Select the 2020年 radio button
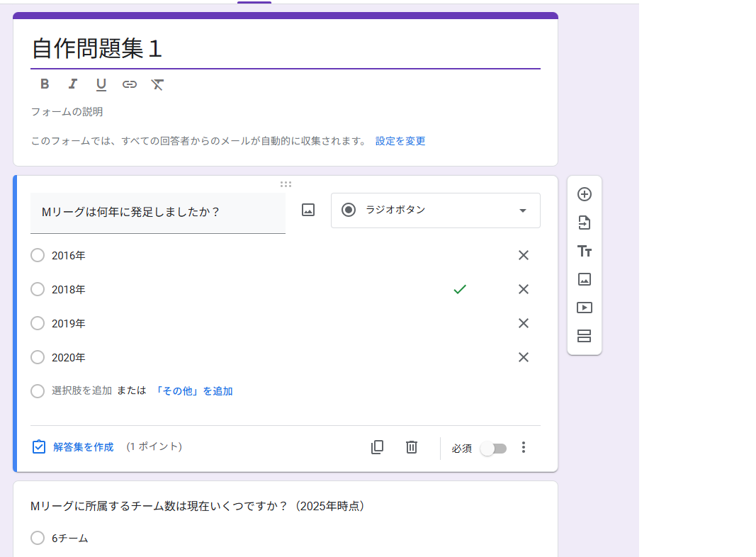The image size is (756, 557). (x=38, y=357)
